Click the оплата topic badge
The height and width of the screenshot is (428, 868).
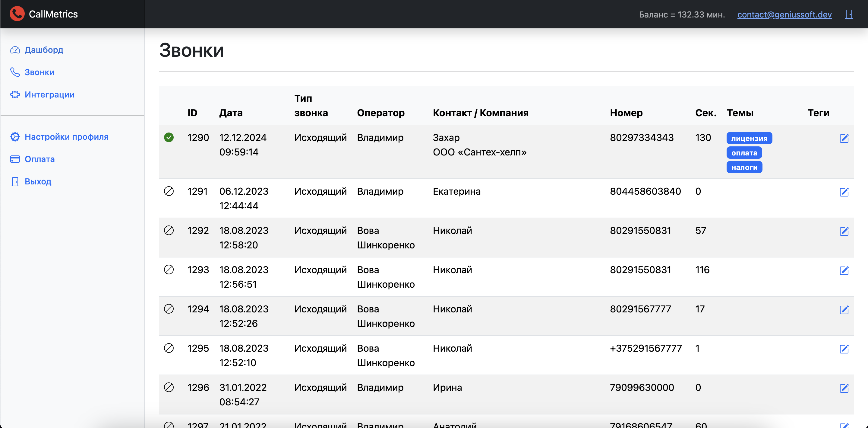click(x=744, y=153)
